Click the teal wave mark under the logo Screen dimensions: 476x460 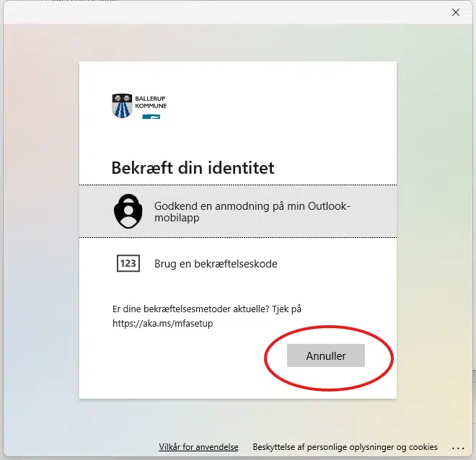click(151, 116)
